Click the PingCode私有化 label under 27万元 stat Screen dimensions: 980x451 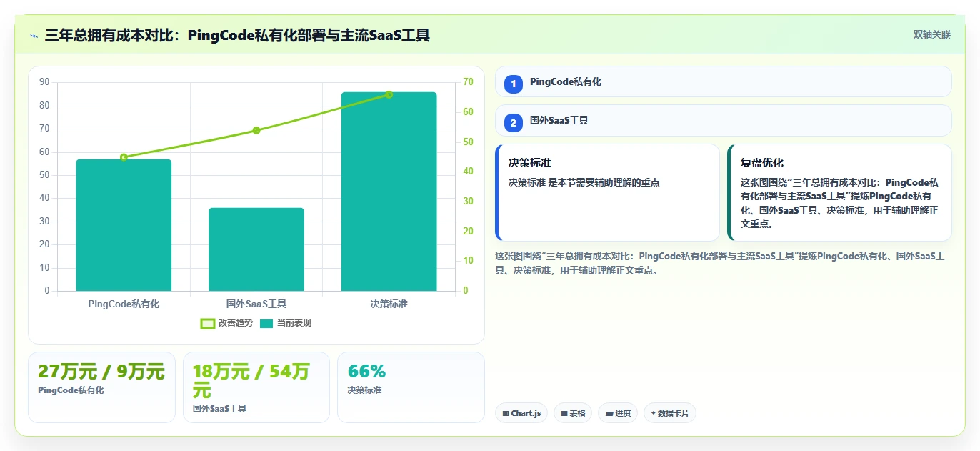click(x=71, y=390)
